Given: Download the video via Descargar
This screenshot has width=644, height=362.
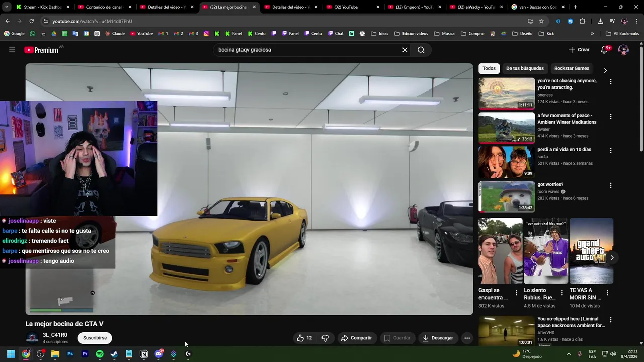Looking at the screenshot, I should coord(438,338).
